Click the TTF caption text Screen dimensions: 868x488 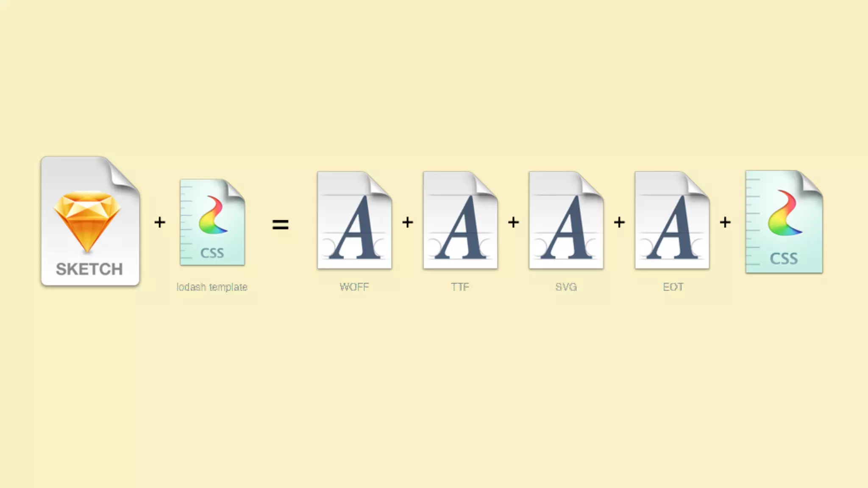pos(460,287)
